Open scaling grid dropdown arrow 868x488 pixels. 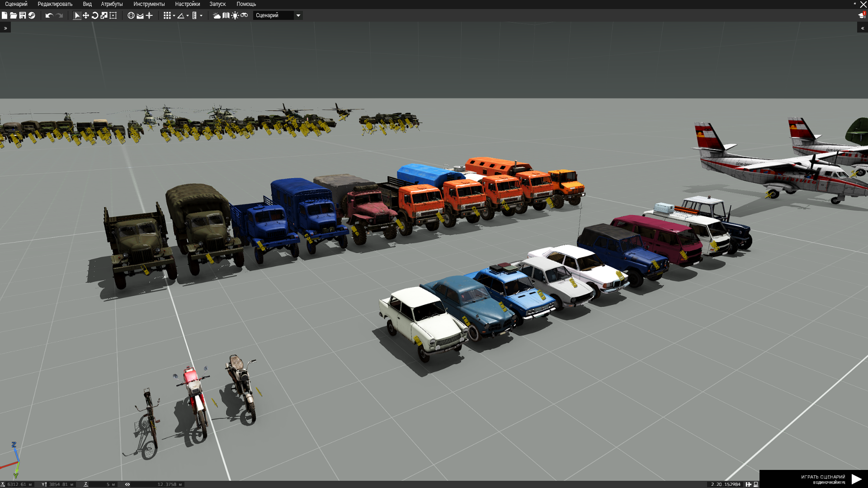[201, 16]
